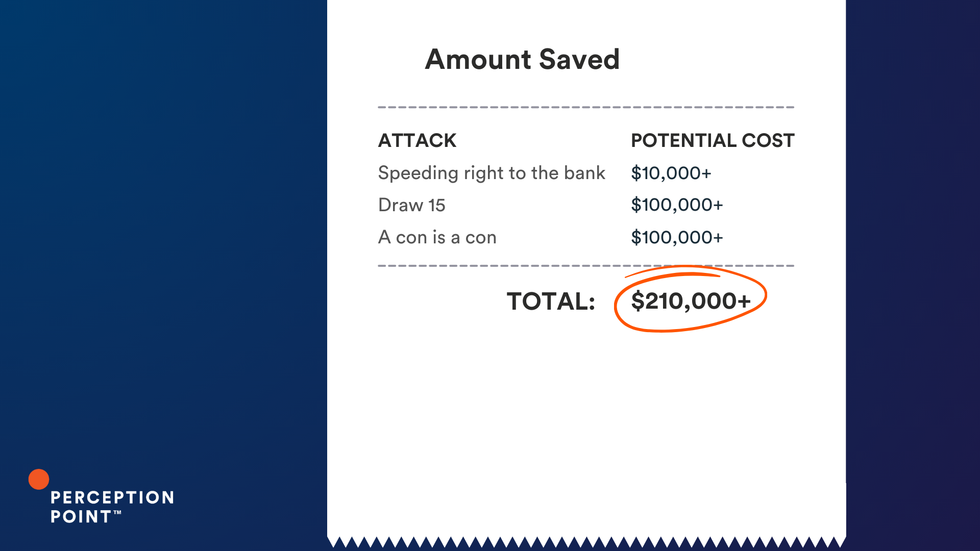
Task: Click the orange Perception Point logo dot
Action: point(39,479)
